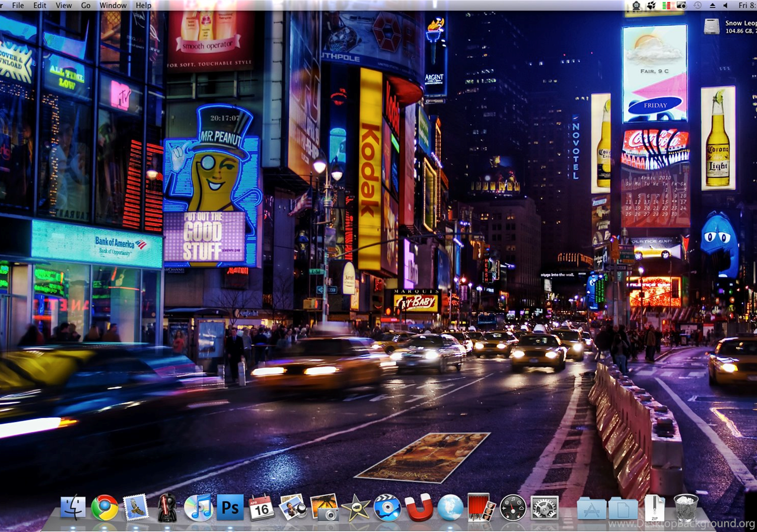
Task: Open the volume speaker menu icon
Action: [726, 5]
